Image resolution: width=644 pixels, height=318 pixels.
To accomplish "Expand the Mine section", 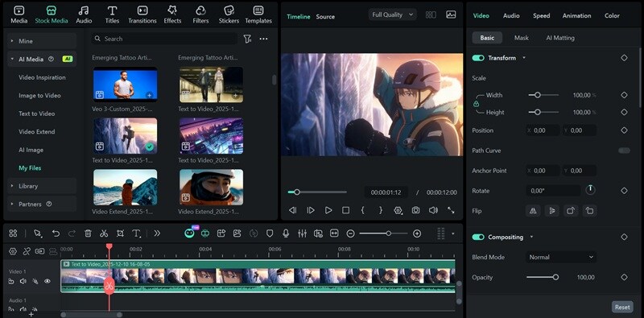I will [42, 41].
